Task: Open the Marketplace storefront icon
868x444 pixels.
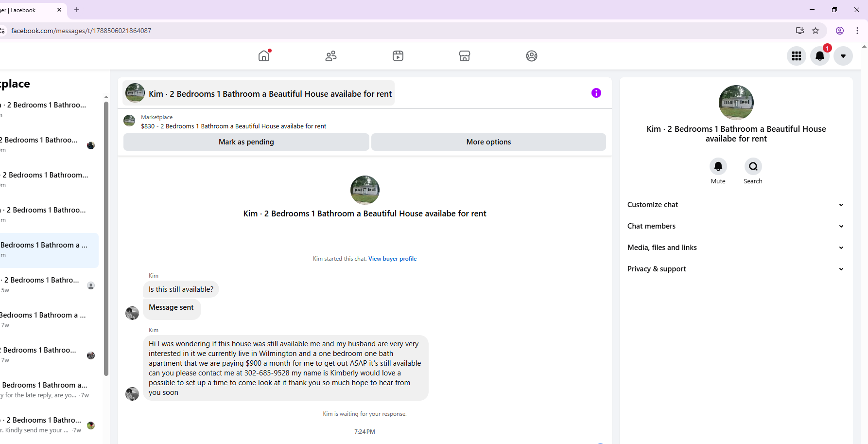Action: coord(465,56)
